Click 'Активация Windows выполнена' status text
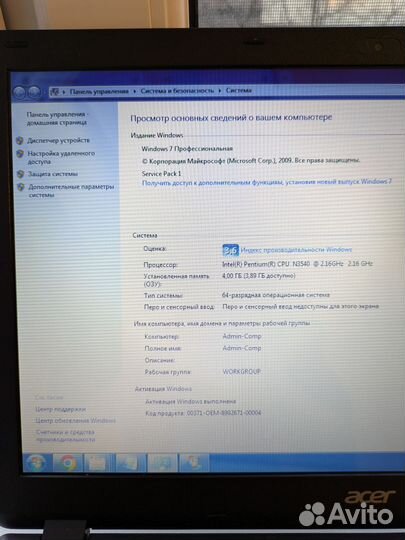Screen dimensions: 405x540 pyautogui.click(x=191, y=402)
